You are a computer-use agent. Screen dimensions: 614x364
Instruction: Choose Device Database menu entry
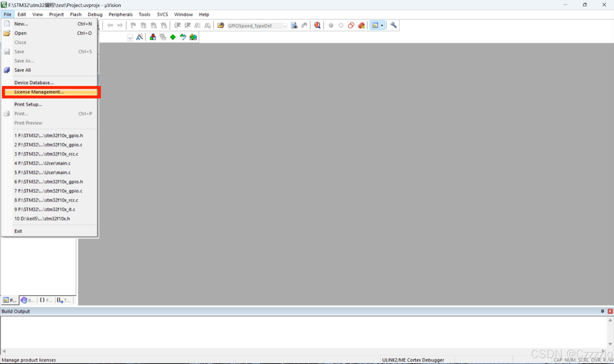34,83
